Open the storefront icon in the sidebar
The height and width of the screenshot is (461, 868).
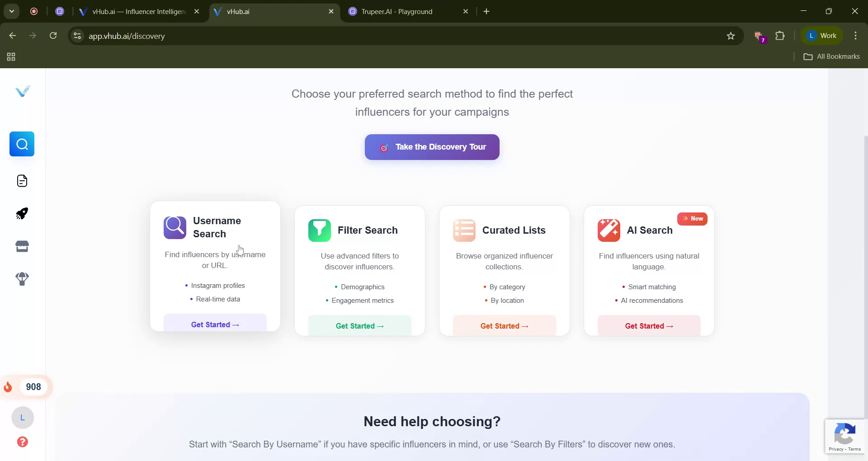click(x=22, y=246)
